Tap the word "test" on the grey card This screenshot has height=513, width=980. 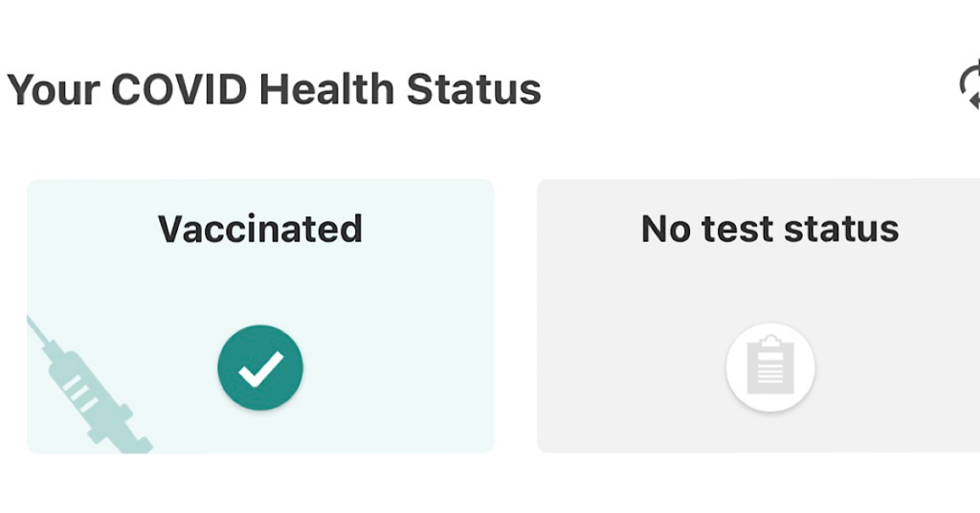click(738, 229)
